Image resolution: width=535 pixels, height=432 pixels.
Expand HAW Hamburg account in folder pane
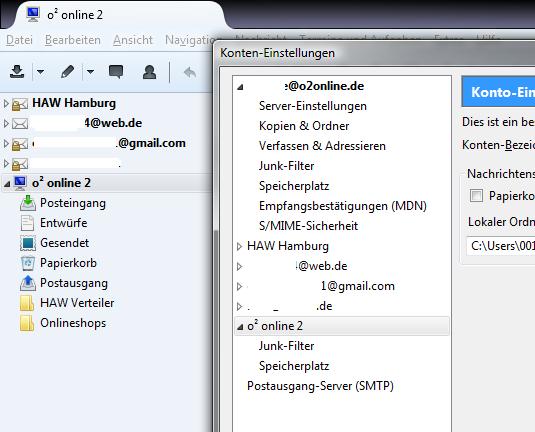[x=6, y=103]
